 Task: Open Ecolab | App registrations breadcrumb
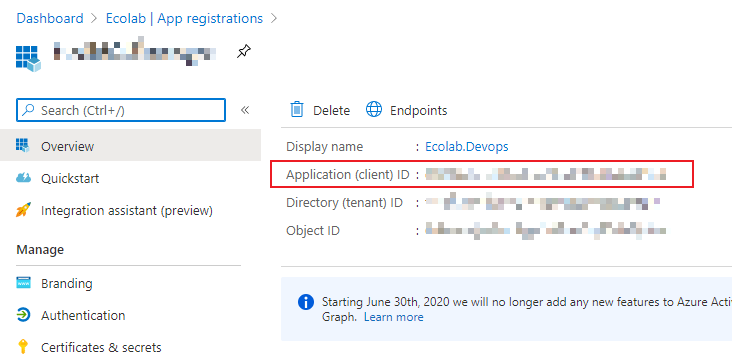(184, 19)
